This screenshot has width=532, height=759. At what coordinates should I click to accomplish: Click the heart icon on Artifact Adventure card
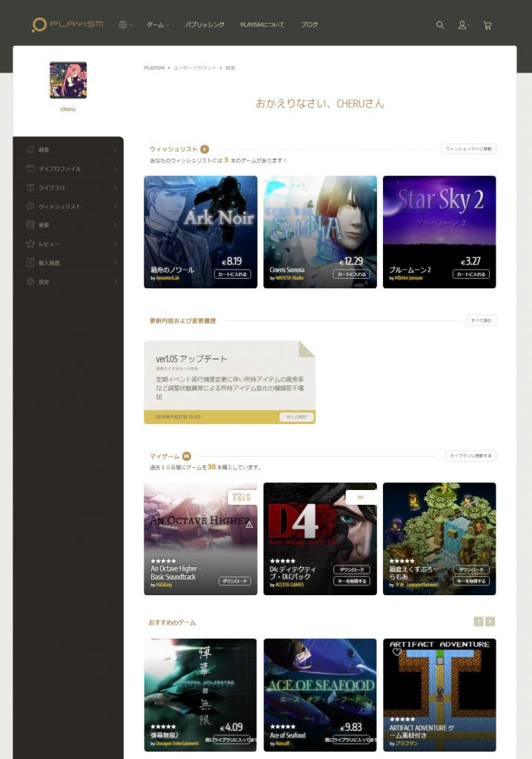tap(397, 652)
